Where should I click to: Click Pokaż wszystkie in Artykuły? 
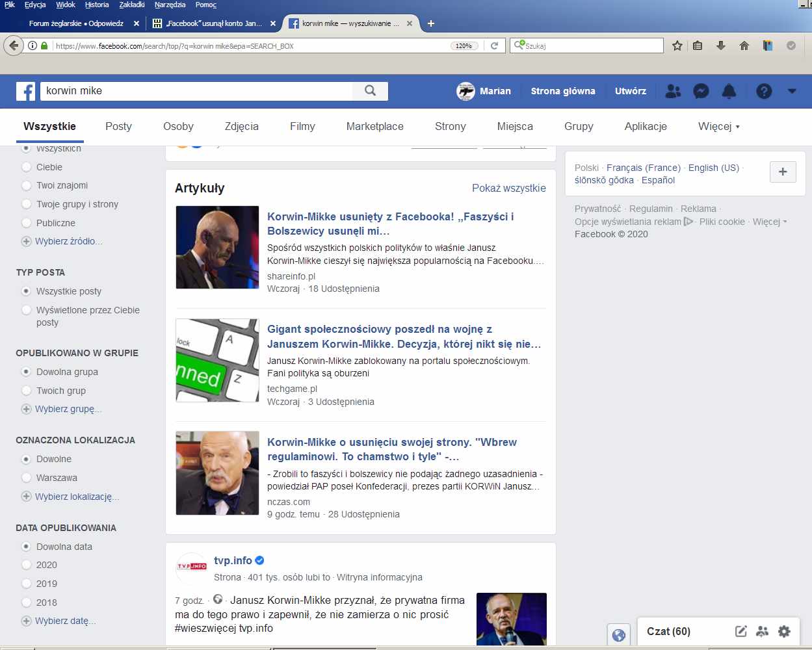point(509,188)
